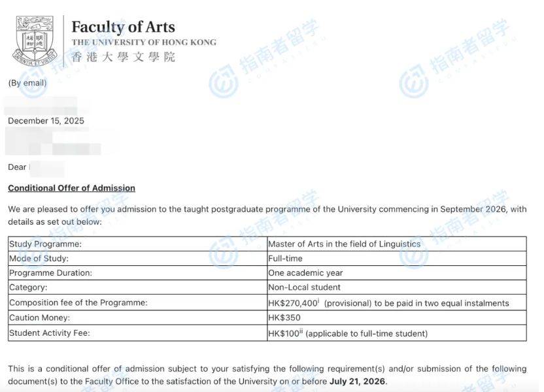Click the 'Faculty of Arts' heading
Image resolution: width=544 pixels, height=392 pixels.
coord(123,27)
